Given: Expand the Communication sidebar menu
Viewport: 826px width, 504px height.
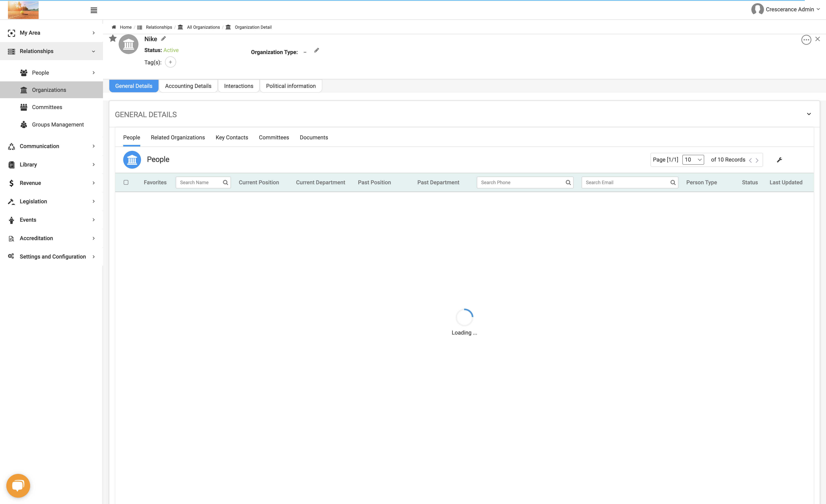Looking at the screenshot, I should [x=51, y=146].
